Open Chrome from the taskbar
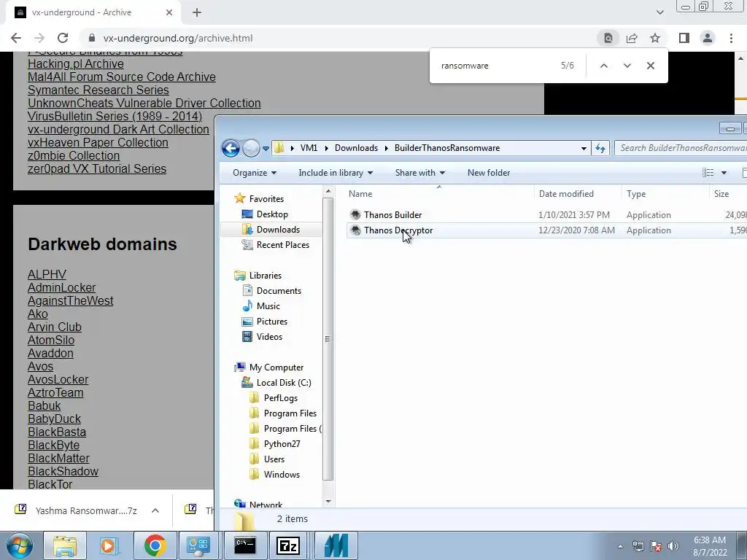Screen dimensions: 747x560 coord(155,545)
